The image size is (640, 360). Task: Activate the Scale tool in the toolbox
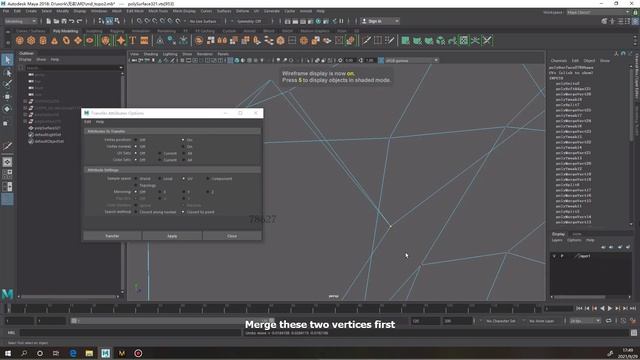point(7,123)
